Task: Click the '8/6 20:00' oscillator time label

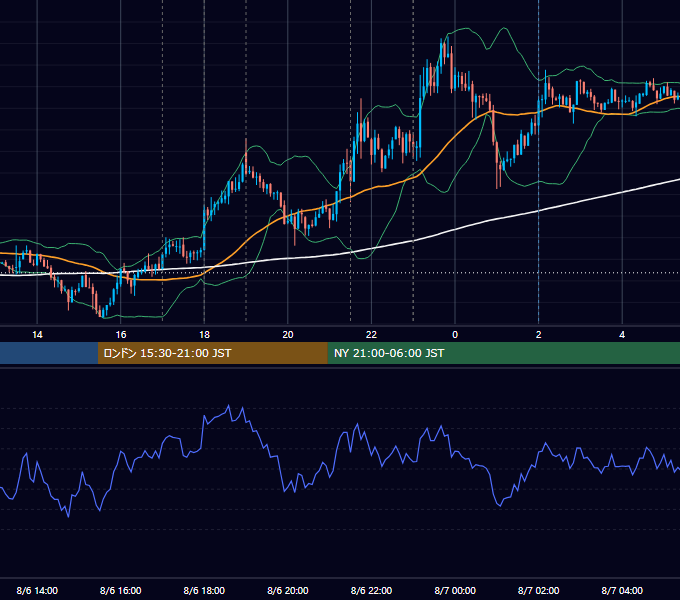Action: click(288, 590)
